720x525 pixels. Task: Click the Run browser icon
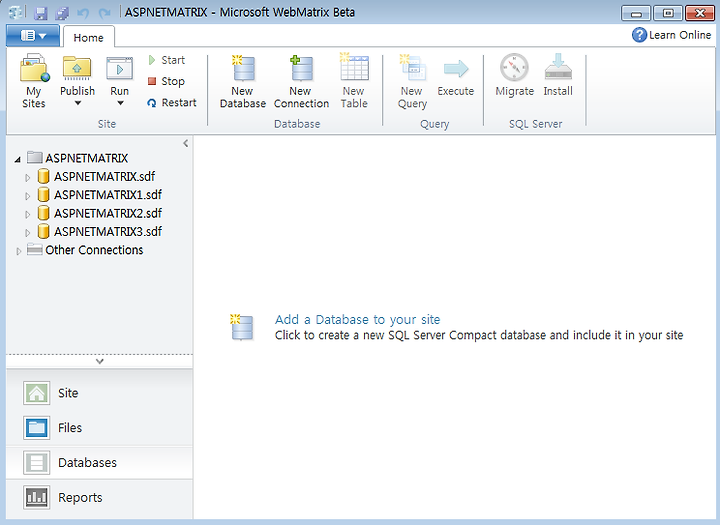[x=119, y=69]
